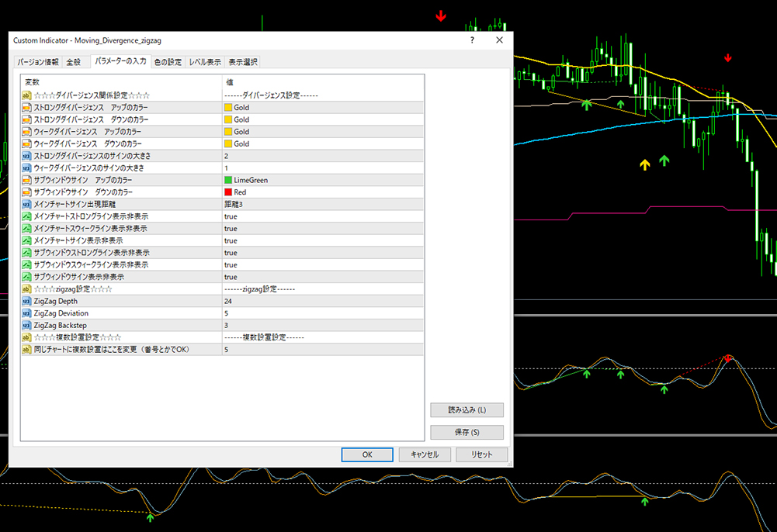Click the キャンセル button
The image size is (777, 532).
pos(425,454)
